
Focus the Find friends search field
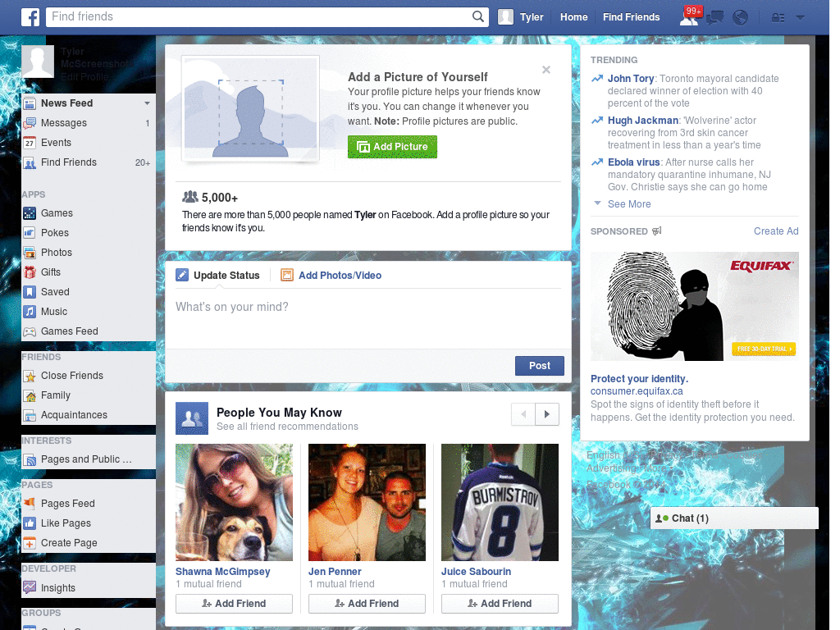pos(258,16)
